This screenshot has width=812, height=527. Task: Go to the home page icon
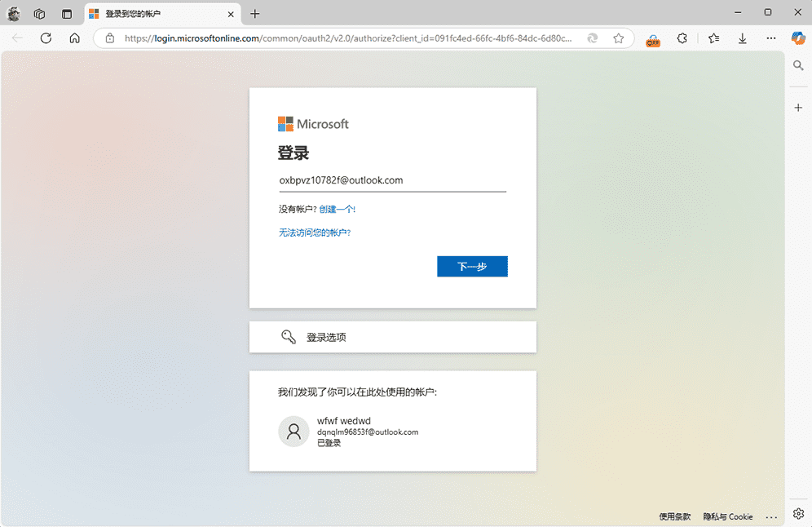point(74,38)
